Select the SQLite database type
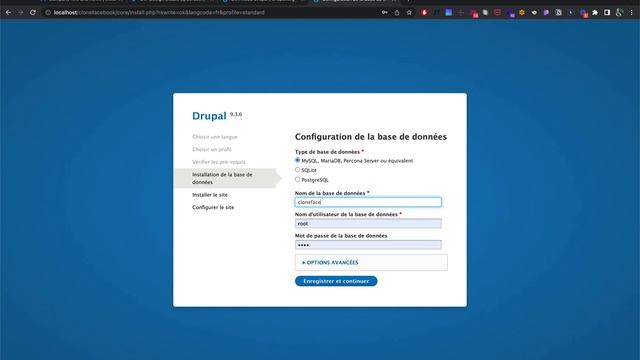640x360 pixels. (x=298, y=170)
